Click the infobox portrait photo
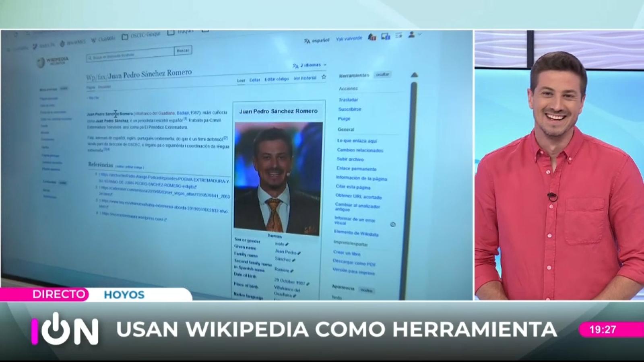The image size is (644, 362). coord(278,179)
